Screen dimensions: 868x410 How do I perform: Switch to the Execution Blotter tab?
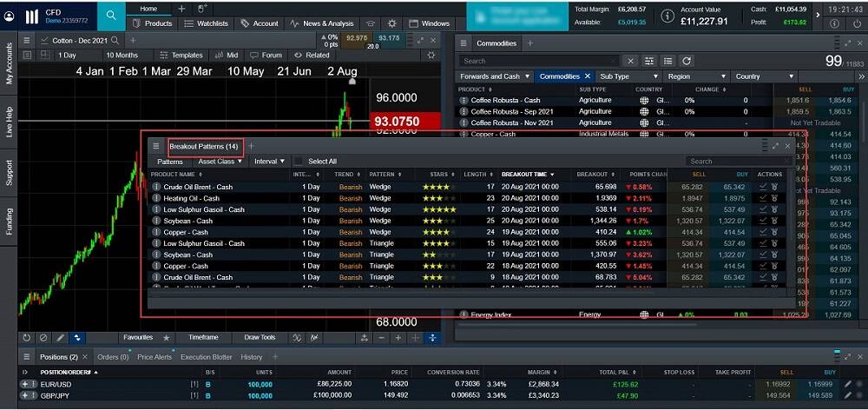pos(207,357)
